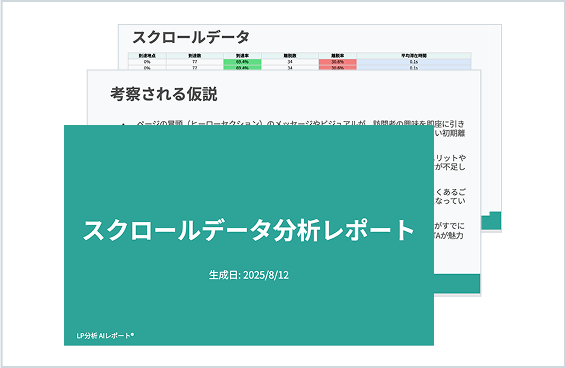Click the 到達地点 table column header
Viewport: 566px width, 368px height.
tap(147, 56)
